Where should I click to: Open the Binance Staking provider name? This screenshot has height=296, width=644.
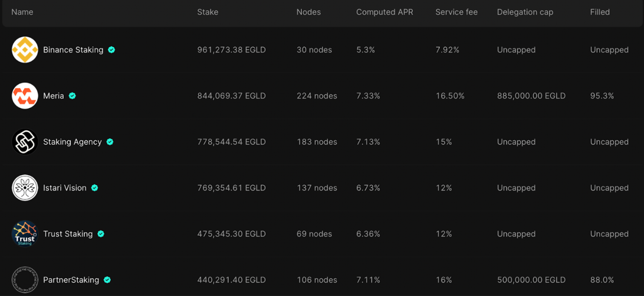73,50
